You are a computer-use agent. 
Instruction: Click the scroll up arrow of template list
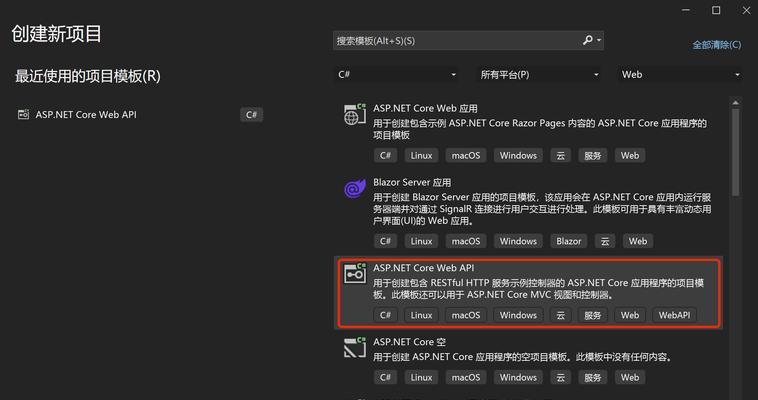click(x=735, y=102)
